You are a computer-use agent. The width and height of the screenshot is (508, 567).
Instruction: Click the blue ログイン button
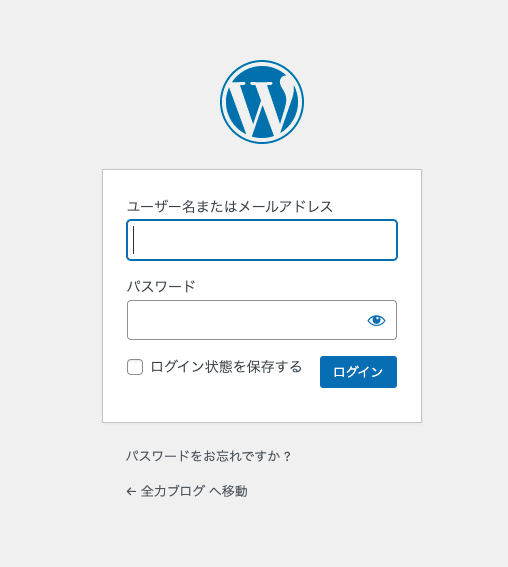(x=358, y=372)
